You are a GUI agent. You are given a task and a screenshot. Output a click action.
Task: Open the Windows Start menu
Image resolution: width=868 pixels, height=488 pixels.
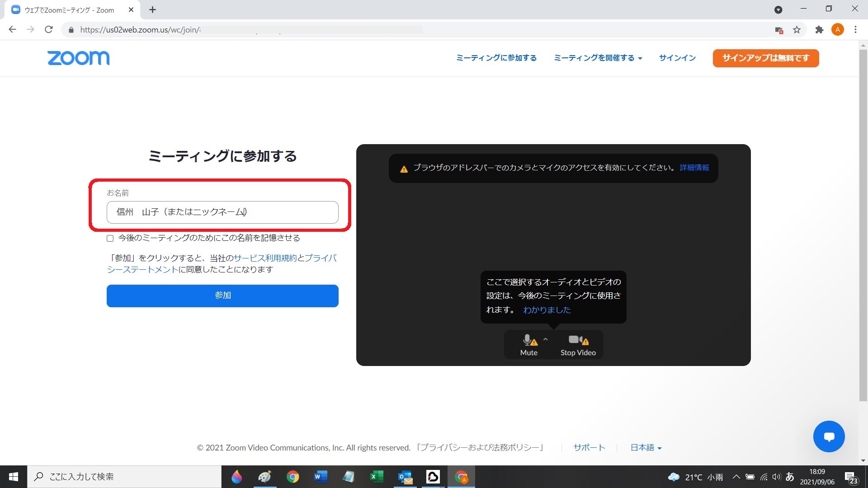pos(14,477)
